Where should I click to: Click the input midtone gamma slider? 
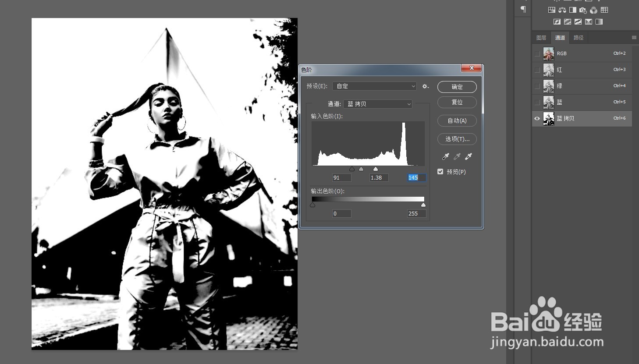pyautogui.click(x=361, y=169)
